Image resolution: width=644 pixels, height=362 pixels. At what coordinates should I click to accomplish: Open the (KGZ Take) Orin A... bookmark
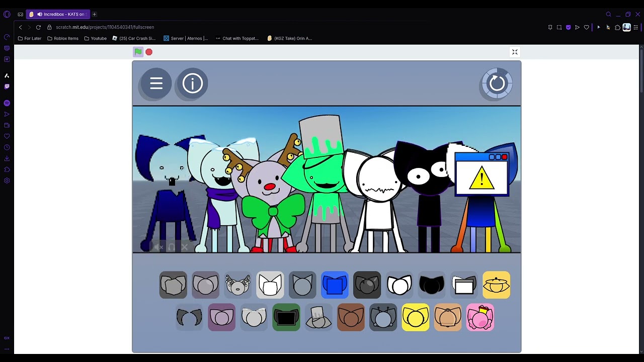click(290, 38)
